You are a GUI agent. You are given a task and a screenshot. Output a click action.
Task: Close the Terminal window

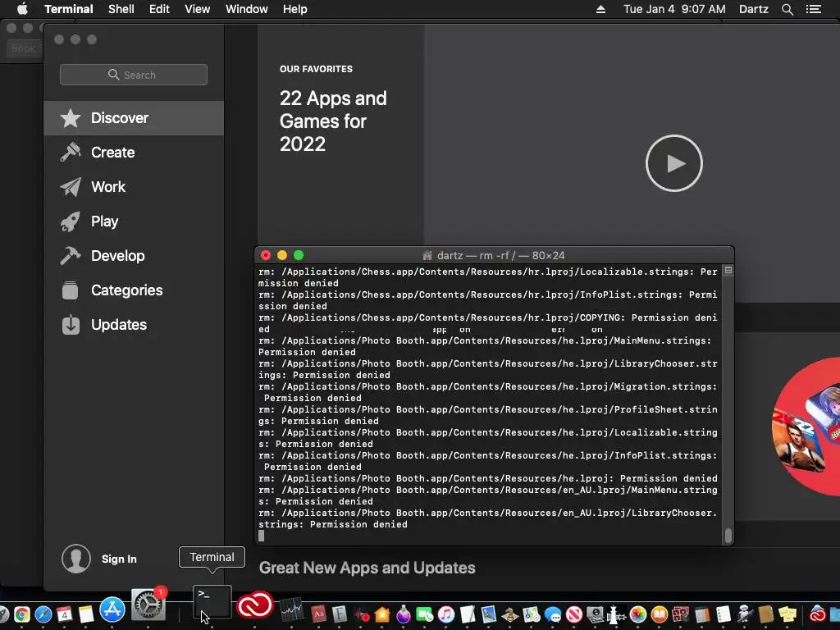pos(266,256)
